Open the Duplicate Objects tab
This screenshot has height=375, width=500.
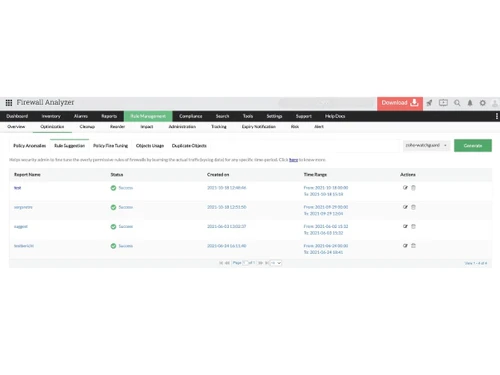click(x=189, y=146)
